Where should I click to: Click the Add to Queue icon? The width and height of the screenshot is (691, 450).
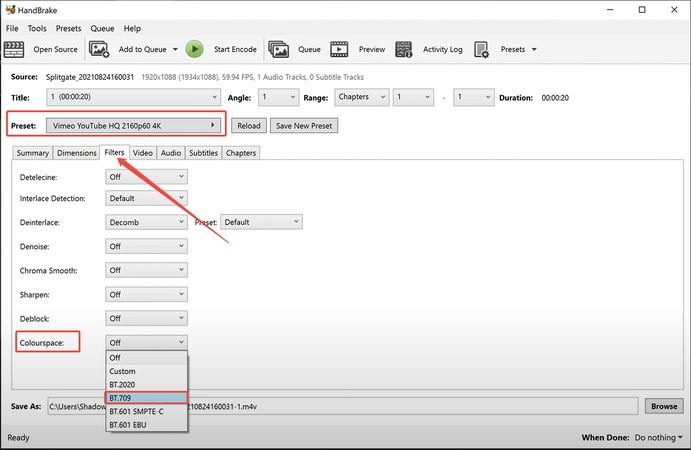tap(99, 49)
